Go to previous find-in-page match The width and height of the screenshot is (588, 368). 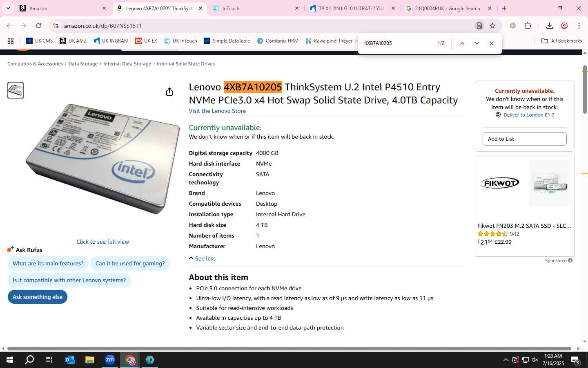tap(462, 43)
